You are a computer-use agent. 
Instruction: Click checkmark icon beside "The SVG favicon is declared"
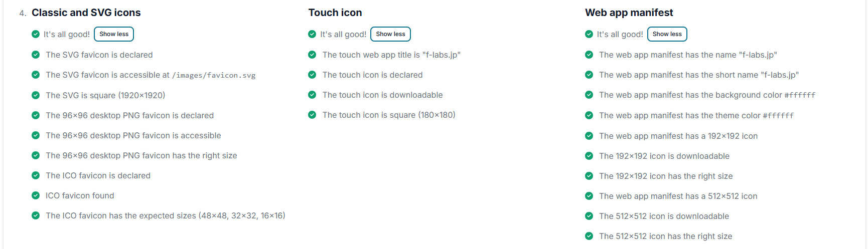pos(36,55)
